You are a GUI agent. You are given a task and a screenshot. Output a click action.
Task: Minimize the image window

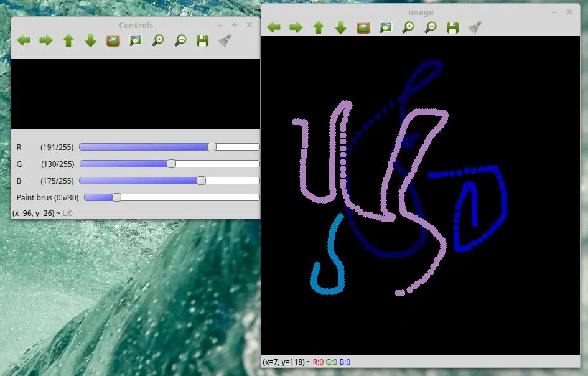554,12
